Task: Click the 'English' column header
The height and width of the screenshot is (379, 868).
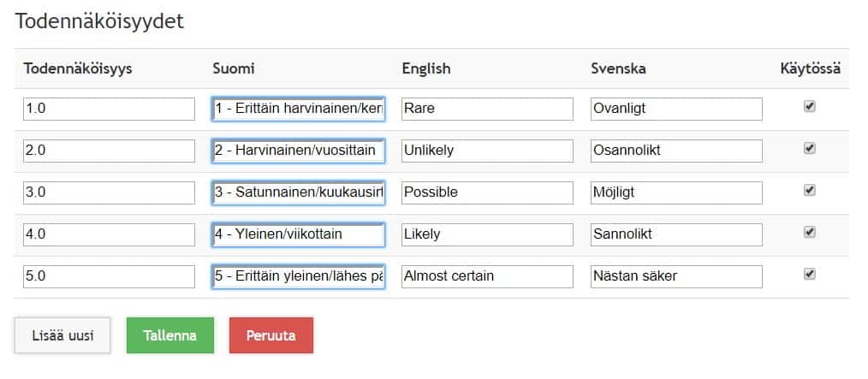Action: coord(426,68)
